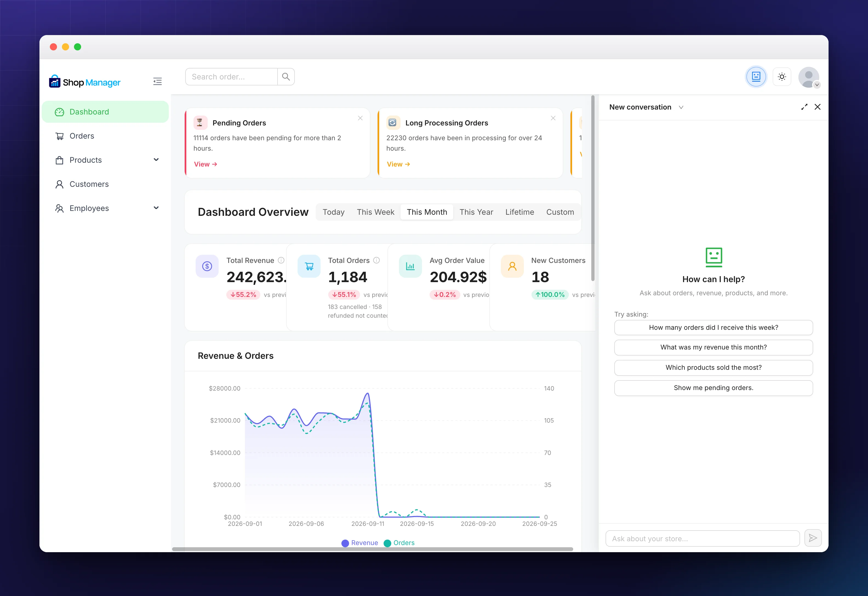Dismiss the Pending Orders alert card
The image size is (868, 596).
click(x=360, y=118)
